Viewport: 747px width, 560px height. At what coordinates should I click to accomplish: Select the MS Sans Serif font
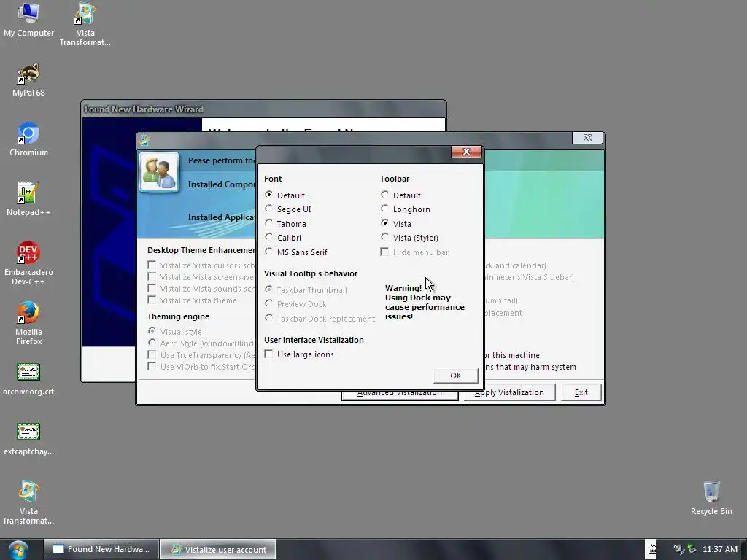pos(296,252)
